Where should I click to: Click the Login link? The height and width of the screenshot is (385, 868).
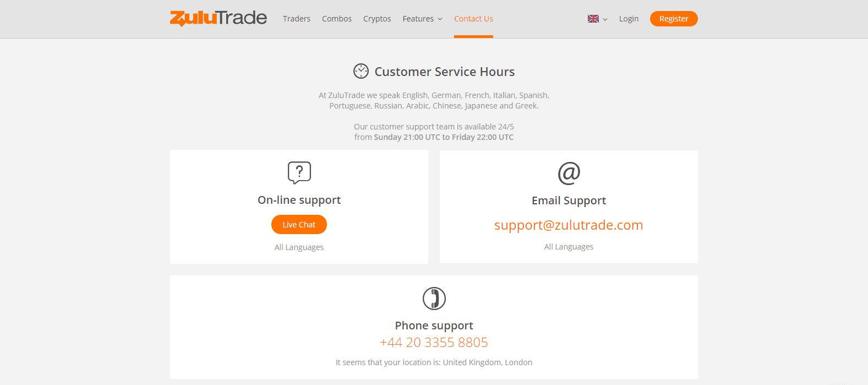[629, 19]
